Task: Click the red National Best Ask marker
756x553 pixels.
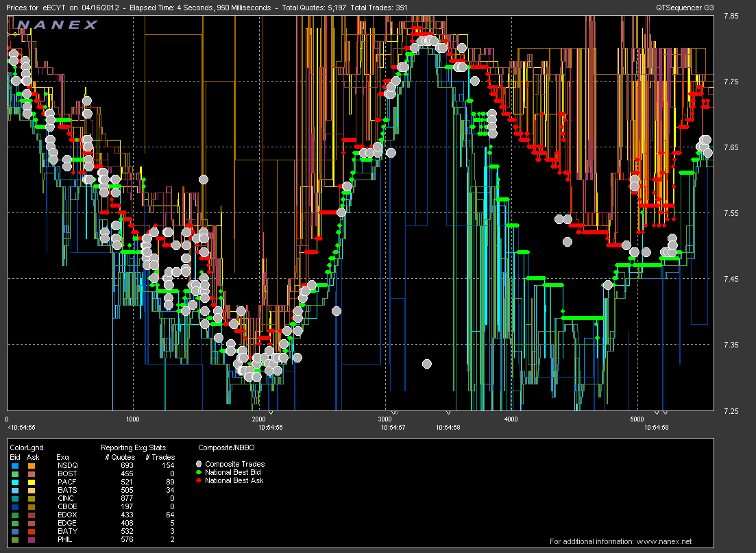Action: coord(199,480)
